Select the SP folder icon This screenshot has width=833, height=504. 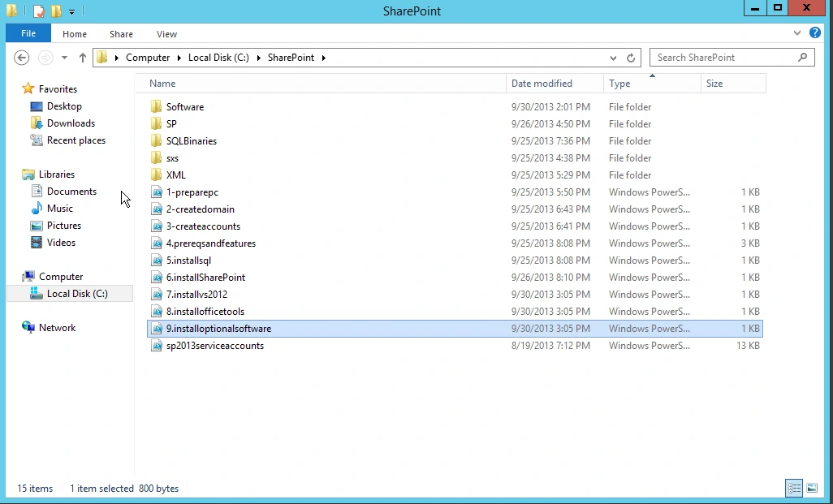tap(156, 123)
